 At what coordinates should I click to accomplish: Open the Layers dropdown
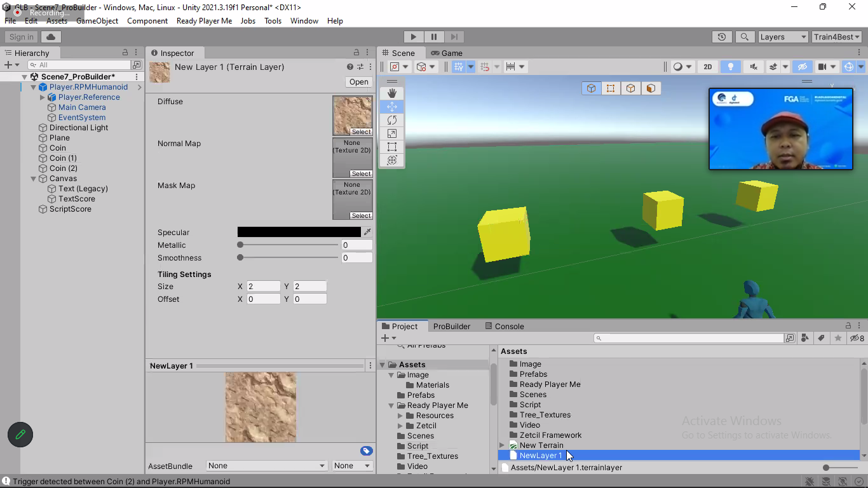[x=783, y=37]
